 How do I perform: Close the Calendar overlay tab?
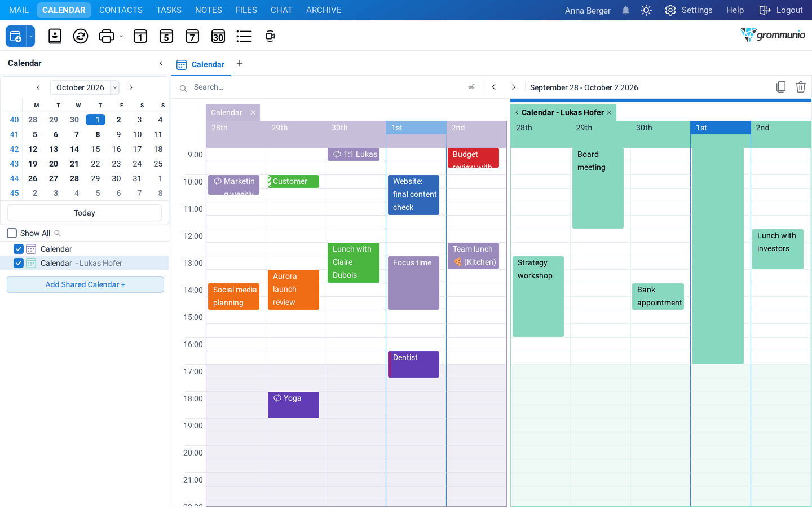pos(253,112)
